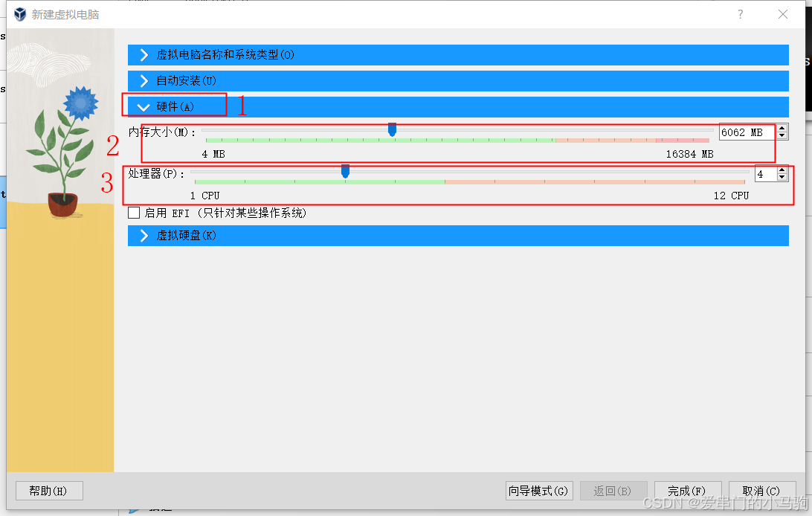Click the 返回(B) button
Viewport: 812px width, 516px height.
pyautogui.click(x=613, y=491)
